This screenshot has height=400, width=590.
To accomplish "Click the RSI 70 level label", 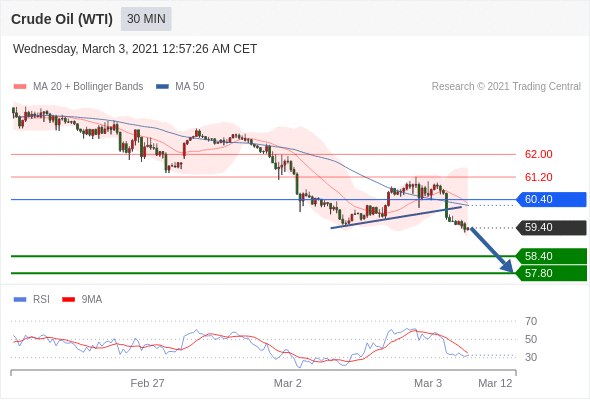I will coord(531,321).
